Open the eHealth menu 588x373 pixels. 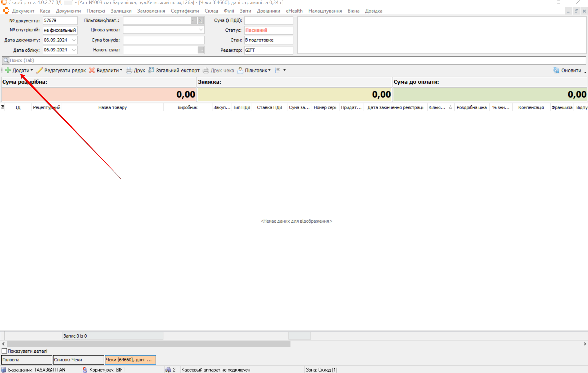point(294,11)
